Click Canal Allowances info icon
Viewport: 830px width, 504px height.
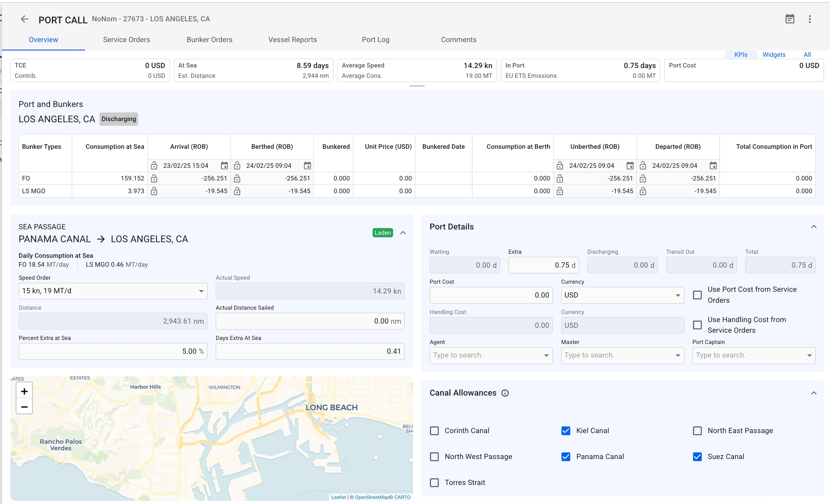[505, 393]
